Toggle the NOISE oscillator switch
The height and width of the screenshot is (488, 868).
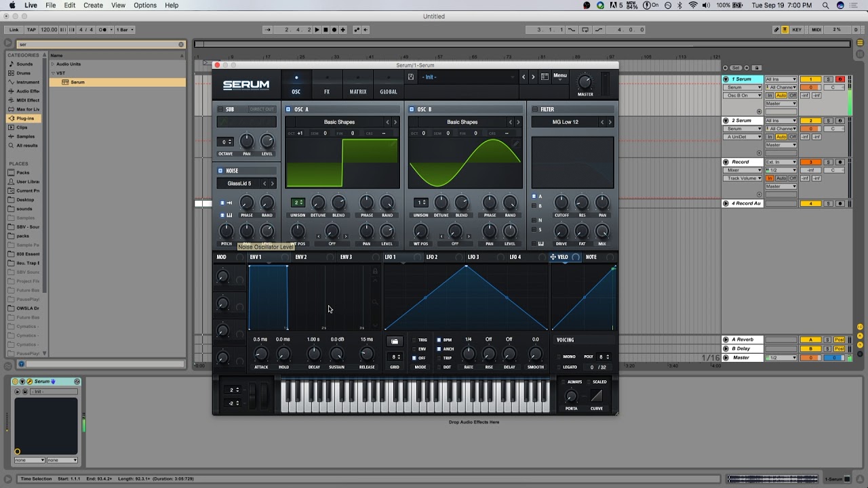pos(220,171)
